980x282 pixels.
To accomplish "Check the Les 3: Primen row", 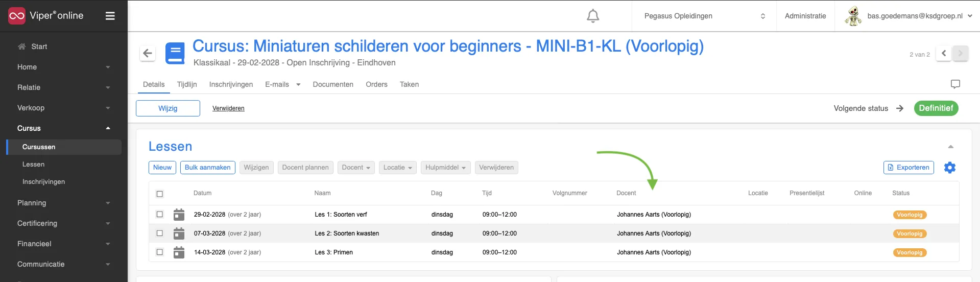I will (x=160, y=252).
